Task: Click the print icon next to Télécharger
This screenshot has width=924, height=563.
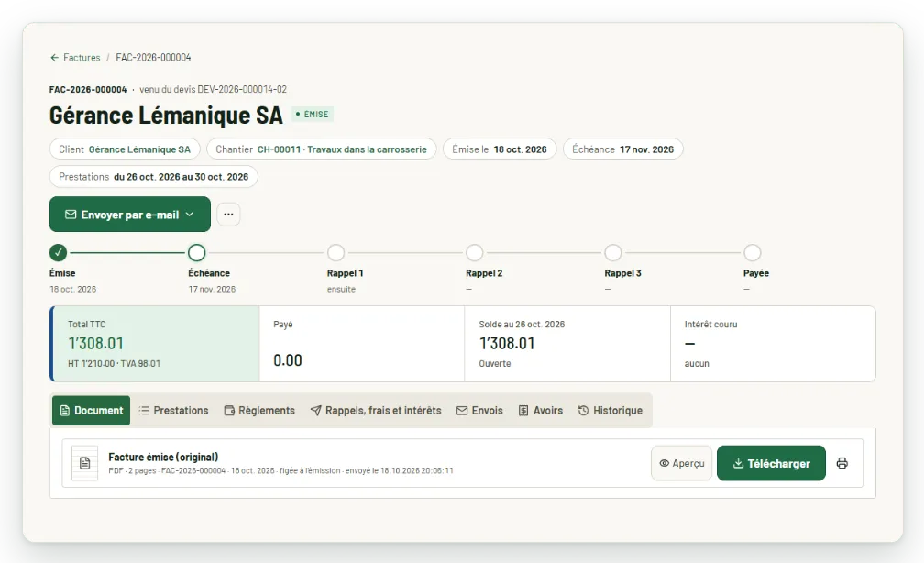Action: coord(842,463)
